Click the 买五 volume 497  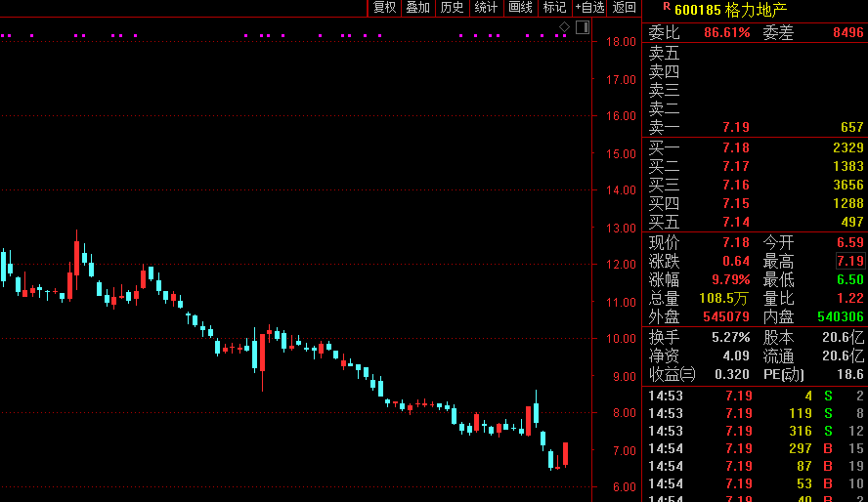coord(852,223)
